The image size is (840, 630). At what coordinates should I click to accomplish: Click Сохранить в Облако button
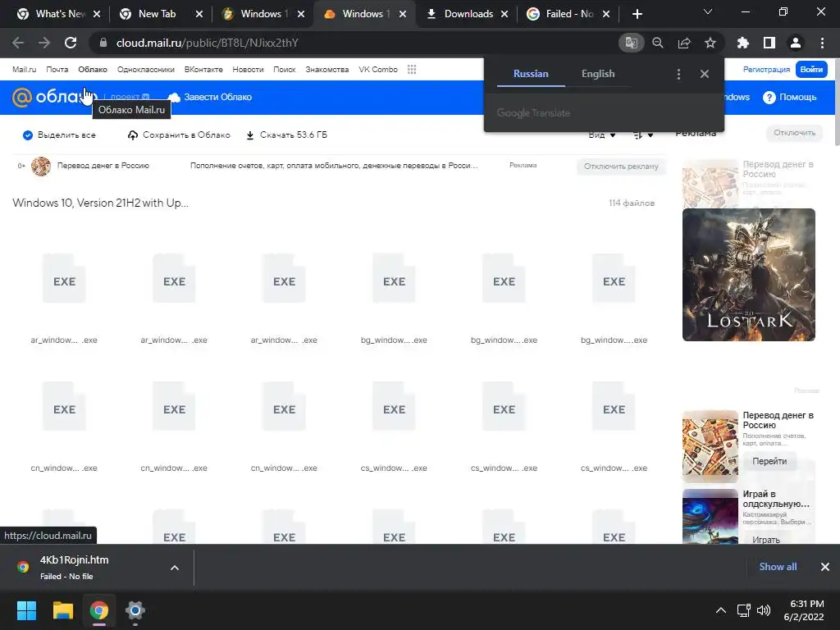[179, 135]
